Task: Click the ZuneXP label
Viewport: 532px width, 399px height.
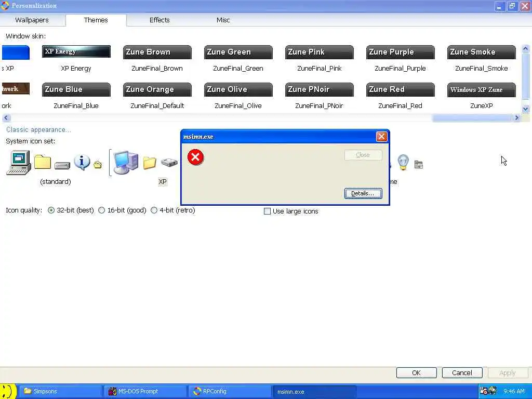Action: point(482,105)
